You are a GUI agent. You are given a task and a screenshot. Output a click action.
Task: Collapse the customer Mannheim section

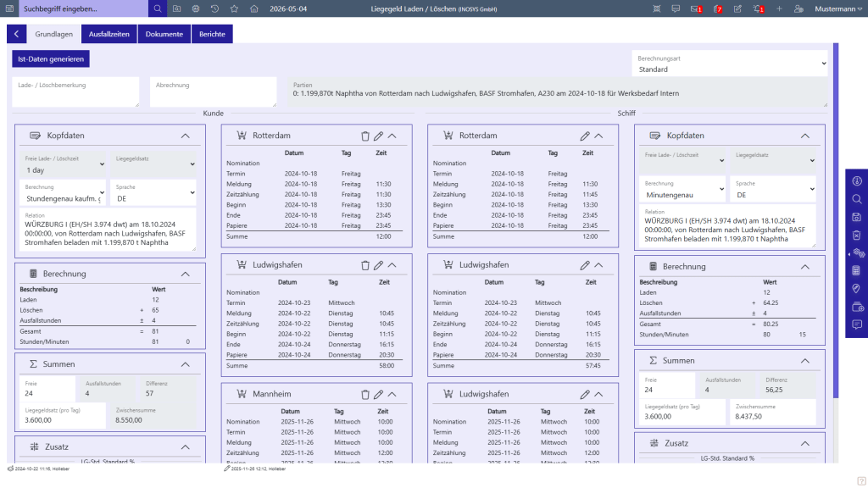click(392, 395)
